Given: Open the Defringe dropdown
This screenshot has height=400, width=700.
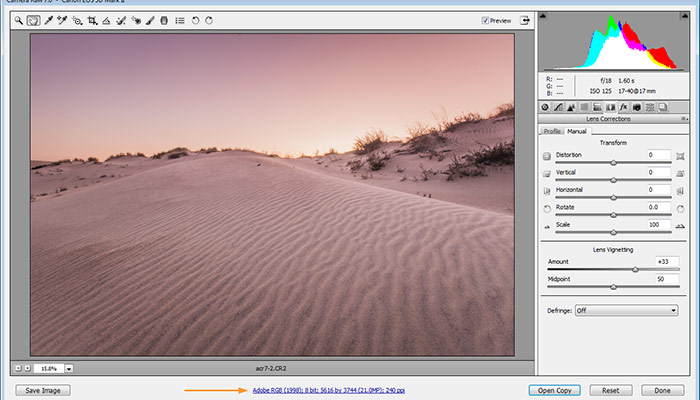Looking at the screenshot, I should pos(626,310).
